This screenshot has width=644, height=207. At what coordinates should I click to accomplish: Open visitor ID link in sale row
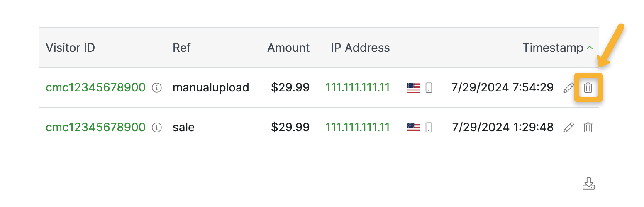click(x=95, y=128)
